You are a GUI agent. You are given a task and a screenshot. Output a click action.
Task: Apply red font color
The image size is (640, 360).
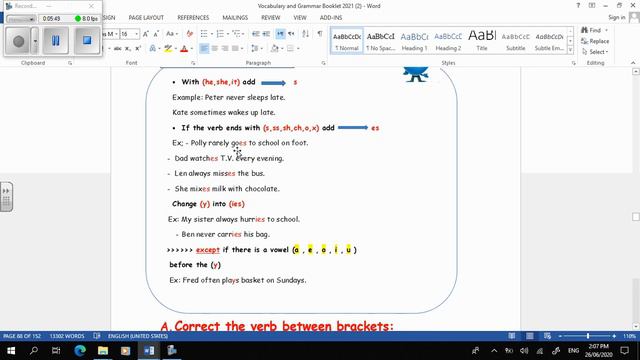[x=184, y=49]
